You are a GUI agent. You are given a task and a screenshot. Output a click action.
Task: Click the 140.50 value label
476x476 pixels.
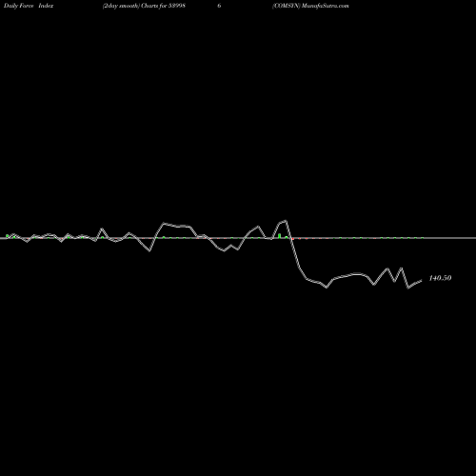click(x=440, y=278)
